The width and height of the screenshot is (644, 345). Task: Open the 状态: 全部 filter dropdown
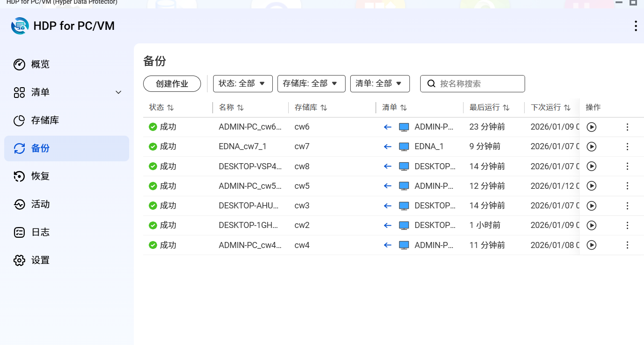[x=242, y=83]
